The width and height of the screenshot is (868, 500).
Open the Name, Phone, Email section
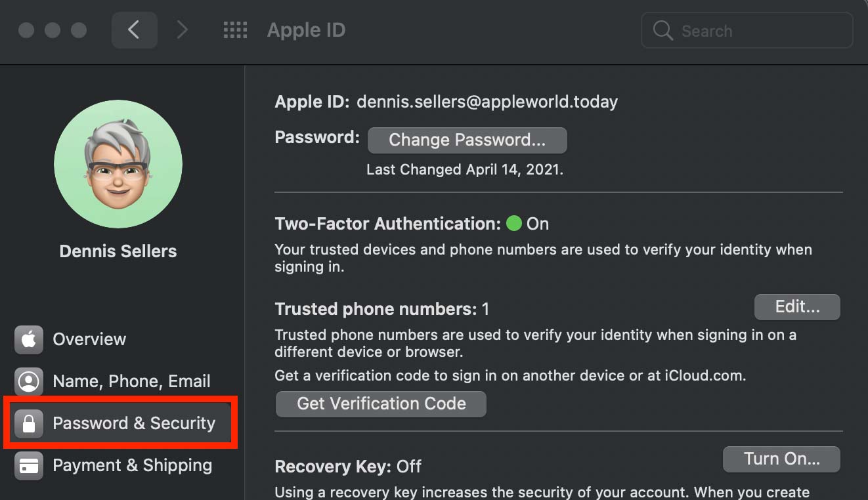point(131,381)
